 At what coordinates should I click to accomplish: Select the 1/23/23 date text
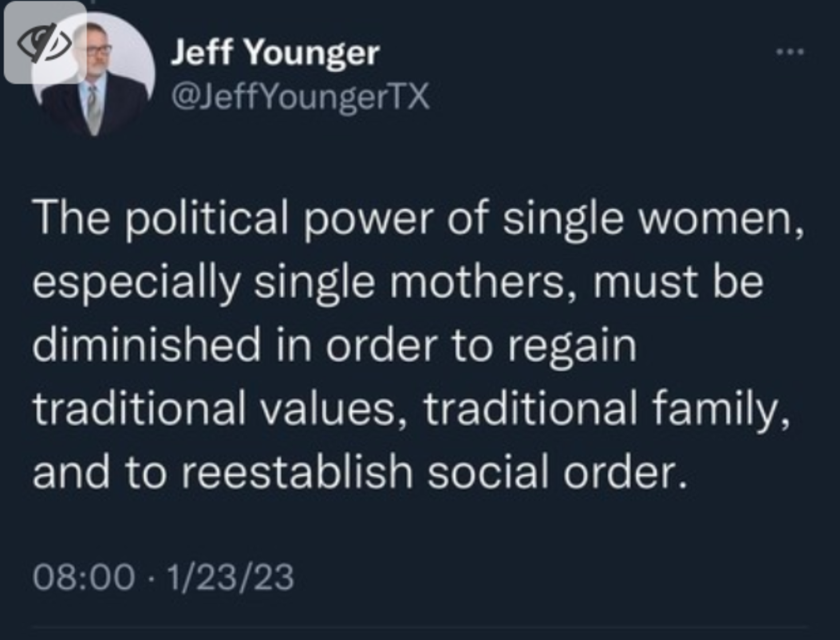tap(230, 576)
